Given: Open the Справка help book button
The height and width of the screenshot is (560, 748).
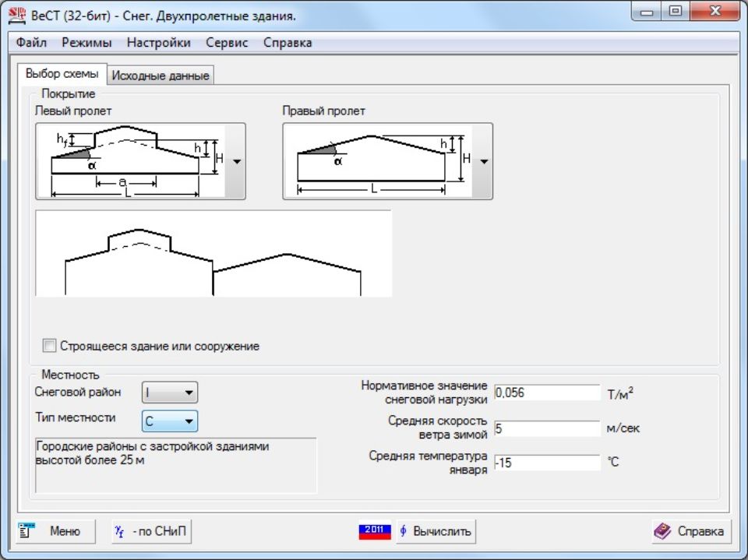Looking at the screenshot, I should (691, 531).
